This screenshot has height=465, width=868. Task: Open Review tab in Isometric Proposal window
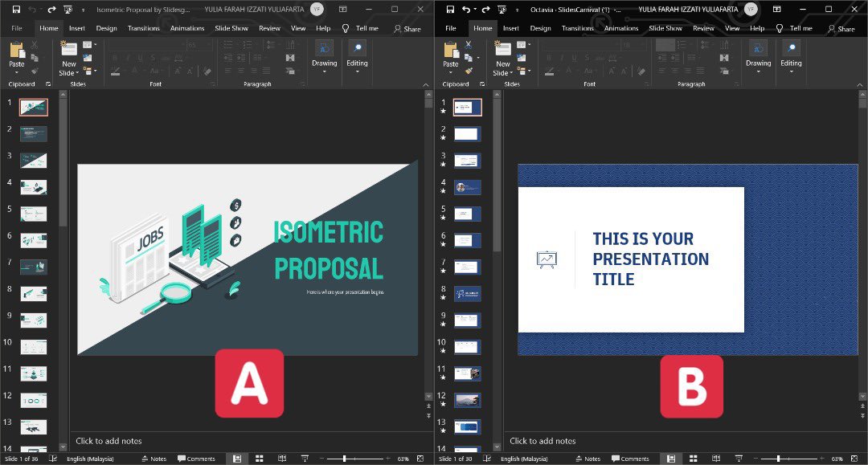269,28
